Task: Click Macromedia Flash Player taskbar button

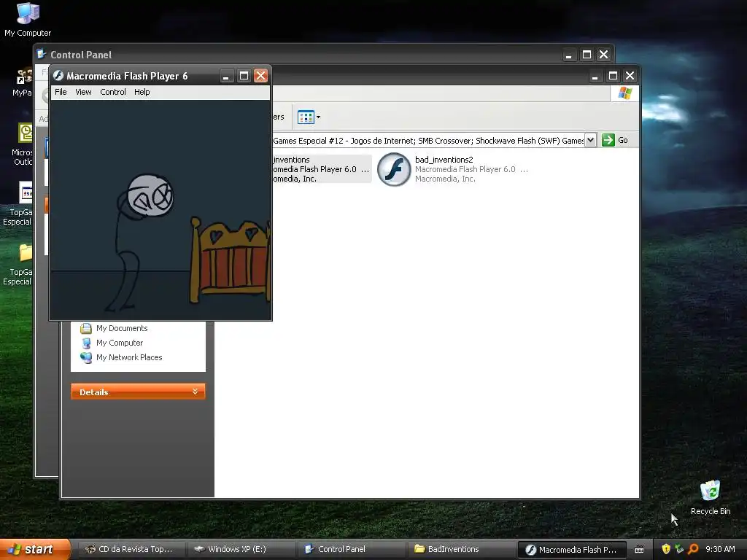Action: coord(570,549)
